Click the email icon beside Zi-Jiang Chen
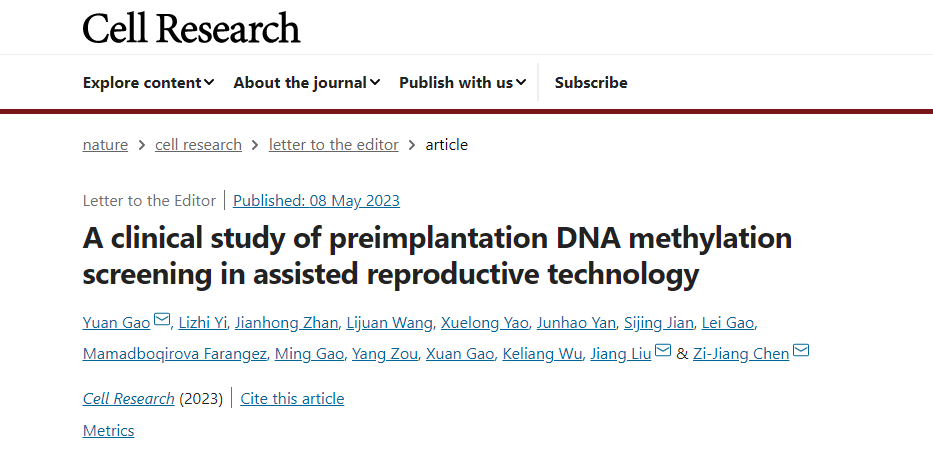 tap(801, 351)
